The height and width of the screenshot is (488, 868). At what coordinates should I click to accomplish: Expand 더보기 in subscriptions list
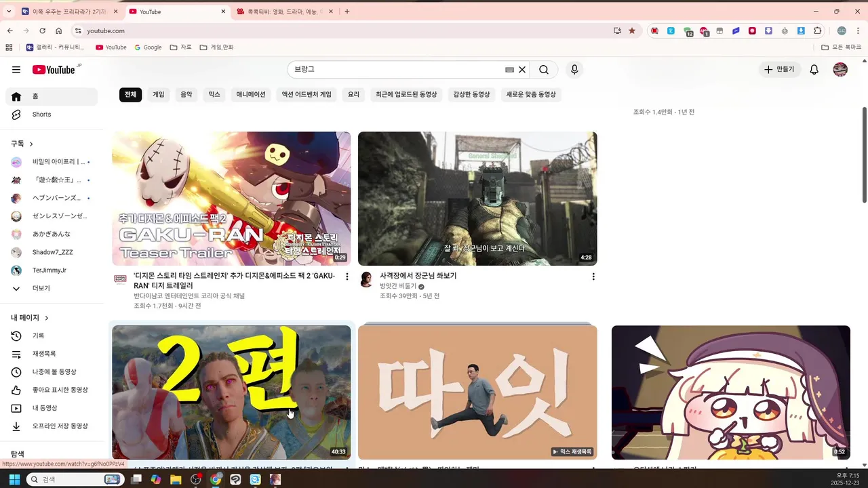point(52,288)
